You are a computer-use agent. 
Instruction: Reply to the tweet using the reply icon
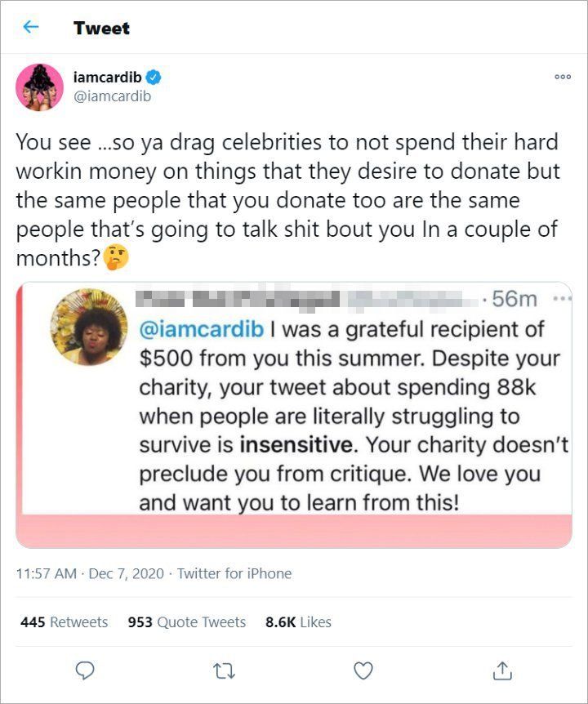coord(84,670)
